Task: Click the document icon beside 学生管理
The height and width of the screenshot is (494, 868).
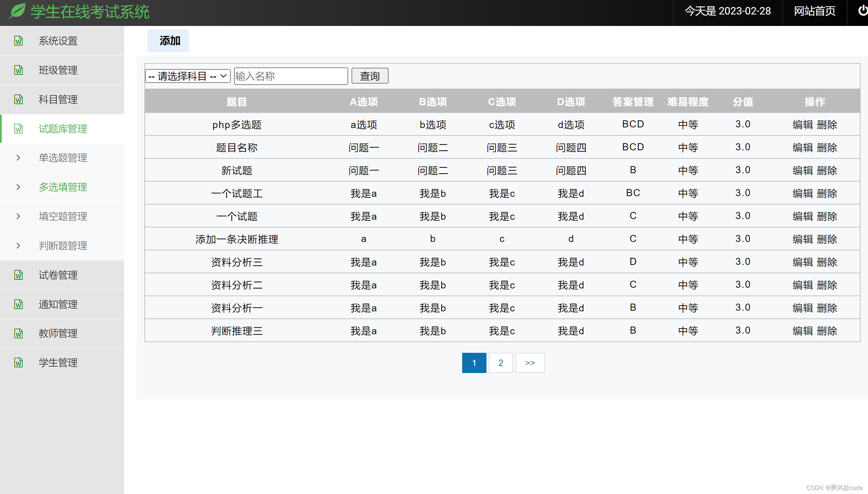Action: (x=19, y=363)
